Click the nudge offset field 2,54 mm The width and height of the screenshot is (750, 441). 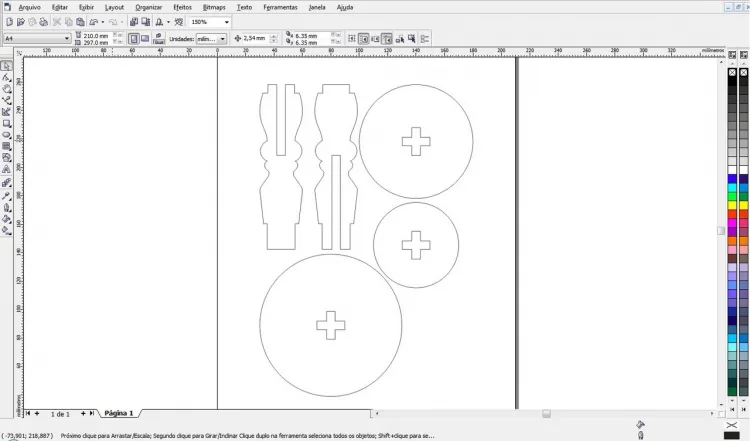click(256, 38)
